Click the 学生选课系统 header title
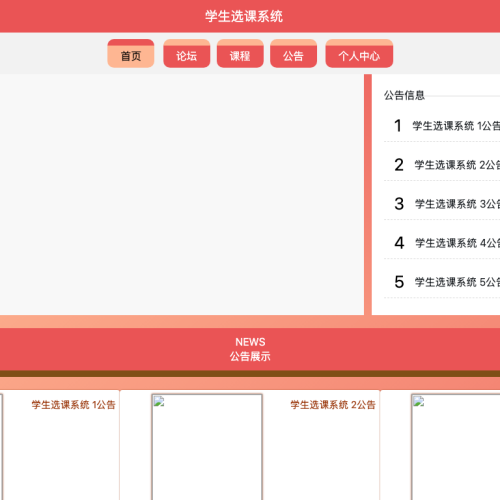This screenshot has height=500, width=500. [x=244, y=16]
